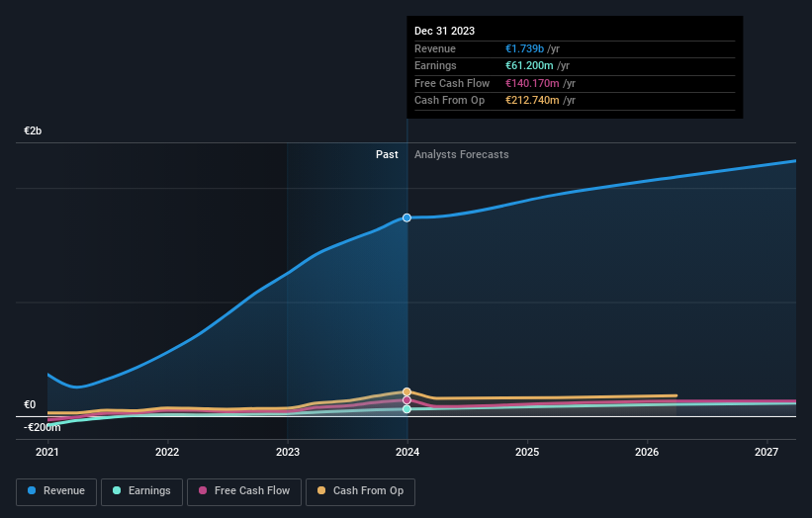Click the €212.740m cash from op value

[x=532, y=101]
